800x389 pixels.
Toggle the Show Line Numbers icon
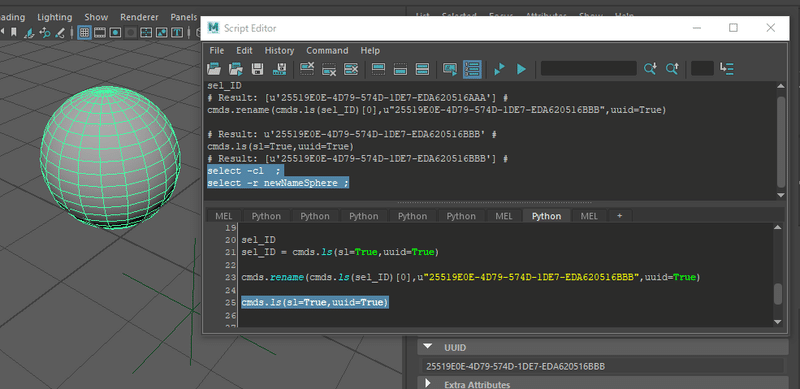[472, 68]
